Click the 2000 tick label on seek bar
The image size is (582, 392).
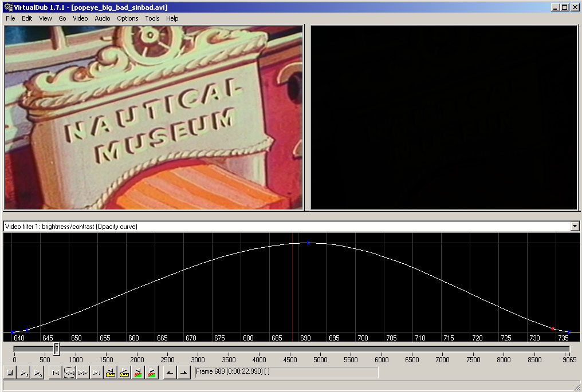coord(137,360)
